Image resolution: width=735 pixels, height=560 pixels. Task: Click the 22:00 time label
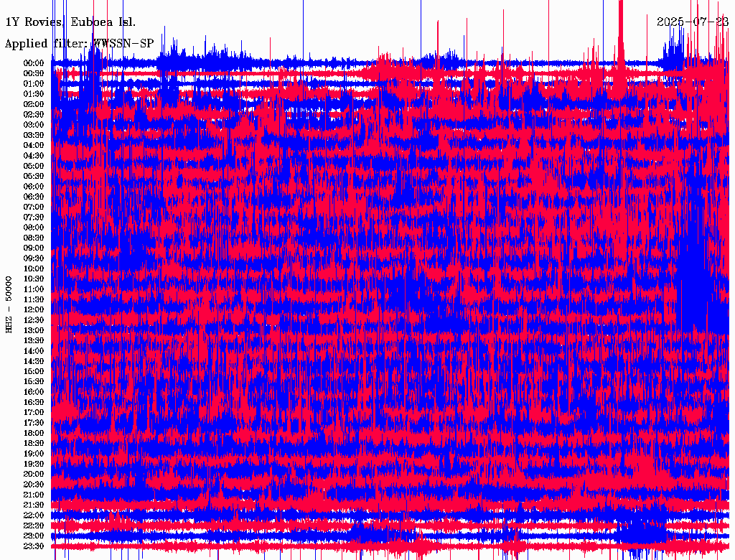tap(34, 515)
